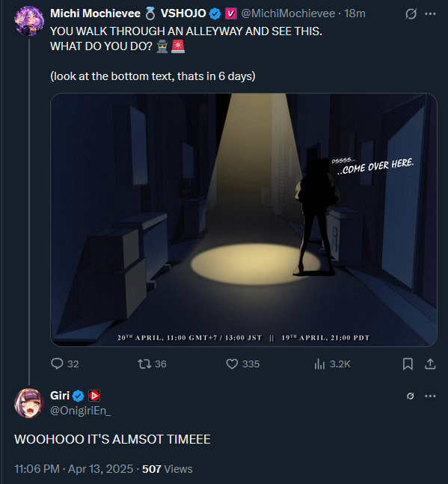Click the 11:06 PM Apr 13, 2025 timestamp

tap(74, 469)
